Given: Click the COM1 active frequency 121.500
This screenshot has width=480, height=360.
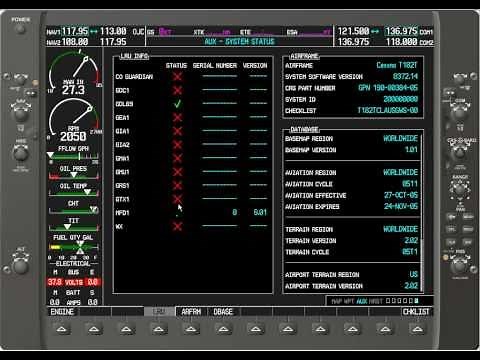Looking at the screenshot, I should click(353, 31).
